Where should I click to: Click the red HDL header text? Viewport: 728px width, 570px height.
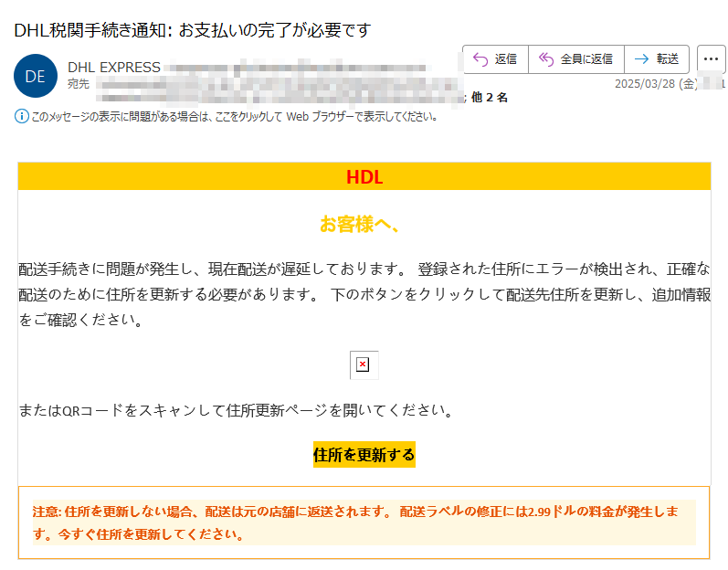tap(364, 177)
